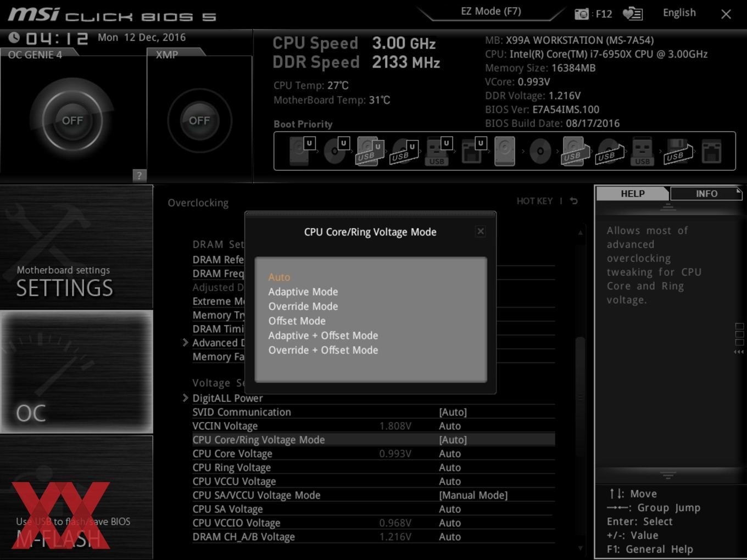Click the OC GENIE 4 tab label
The height and width of the screenshot is (560, 747).
tap(35, 54)
